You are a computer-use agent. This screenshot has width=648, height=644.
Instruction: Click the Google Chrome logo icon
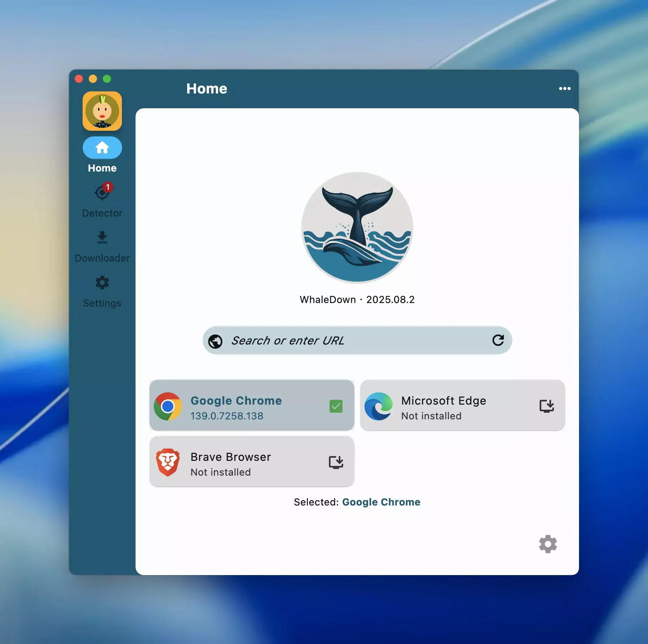tap(168, 406)
